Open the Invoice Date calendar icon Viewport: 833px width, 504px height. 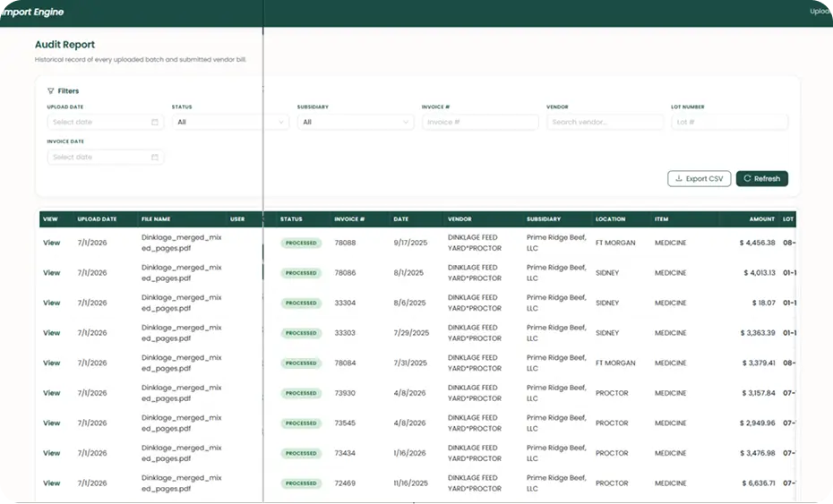pyautogui.click(x=155, y=158)
